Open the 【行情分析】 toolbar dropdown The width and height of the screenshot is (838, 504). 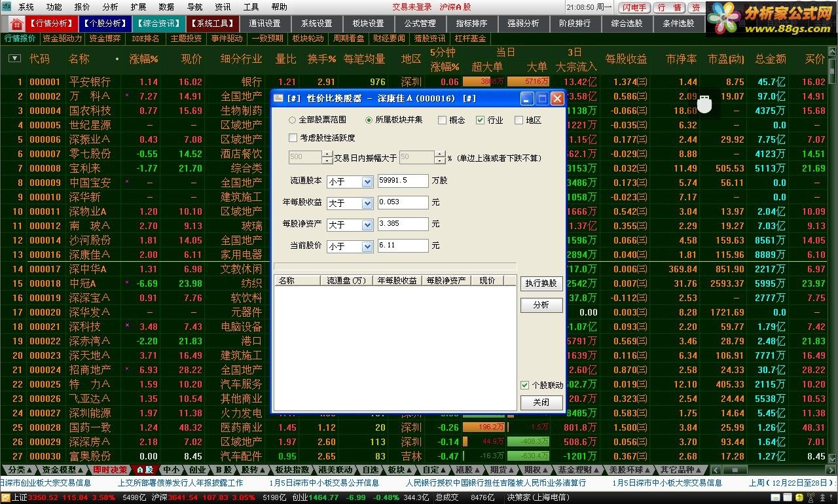coord(52,24)
